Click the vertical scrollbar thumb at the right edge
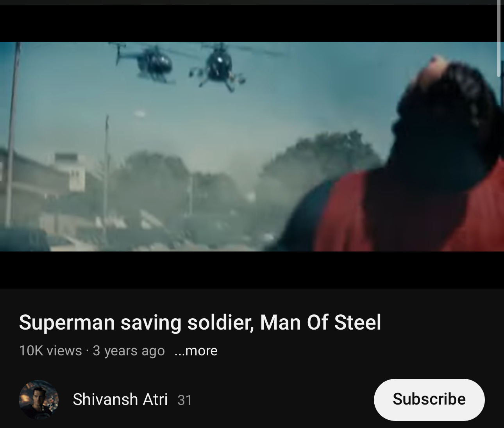The width and height of the screenshot is (504, 428). click(x=499, y=38)
